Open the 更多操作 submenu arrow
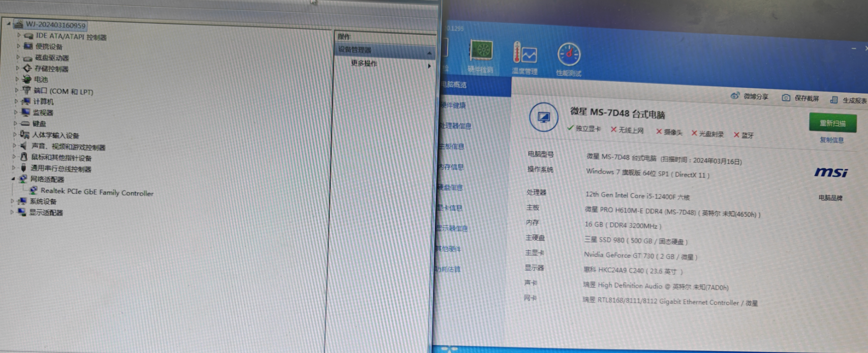The height and width of the screenshot is (353, 868). click(x=429, y=66)
